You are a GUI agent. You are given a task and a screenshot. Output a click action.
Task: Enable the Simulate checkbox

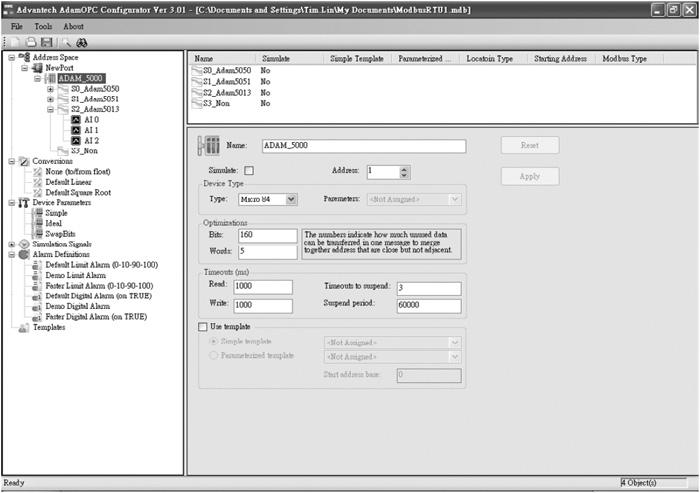pyautogui.click(x=249, y=171)
